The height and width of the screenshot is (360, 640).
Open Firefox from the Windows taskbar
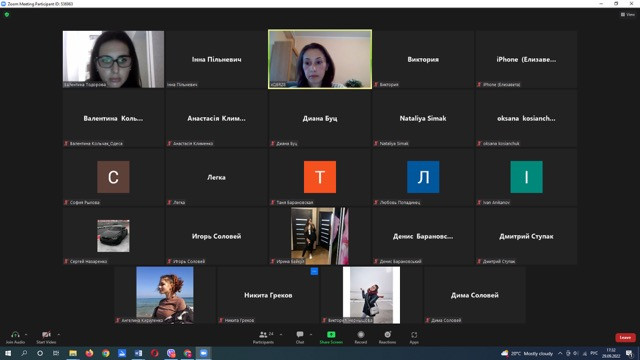coord(89,353)
